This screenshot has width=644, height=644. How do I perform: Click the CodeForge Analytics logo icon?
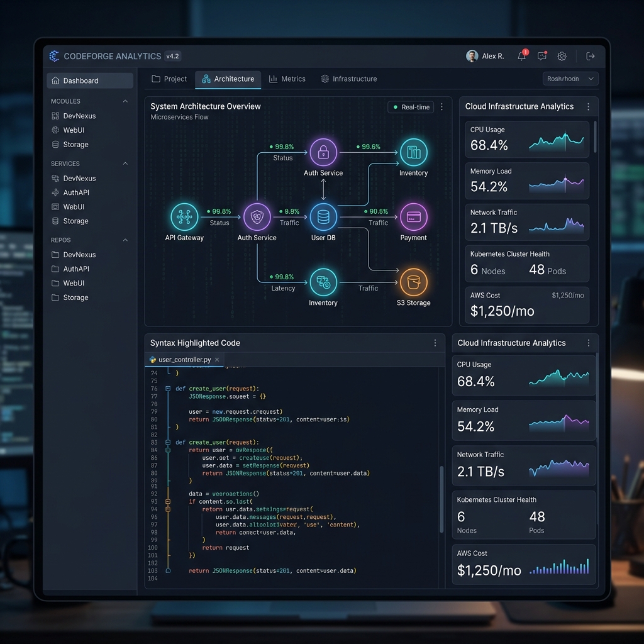pos(54,56)
